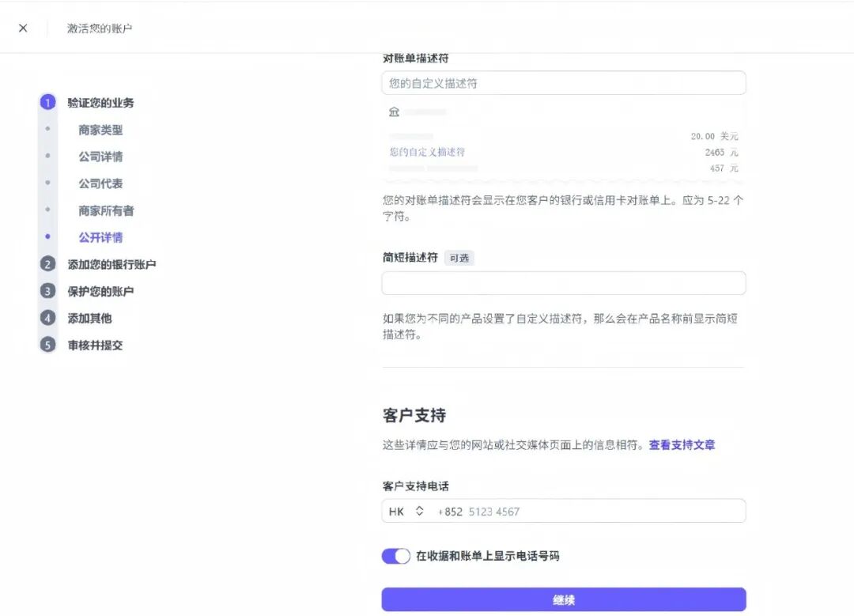Click the bank building icon in statement preview
The height and width of the screenshot is (616, 854).
click(x=394, y=112)
